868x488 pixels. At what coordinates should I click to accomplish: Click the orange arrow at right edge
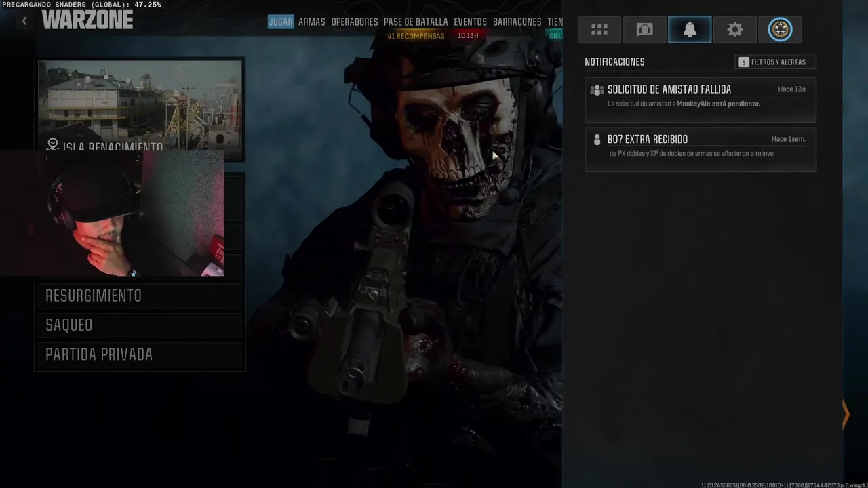pos(846,413)
